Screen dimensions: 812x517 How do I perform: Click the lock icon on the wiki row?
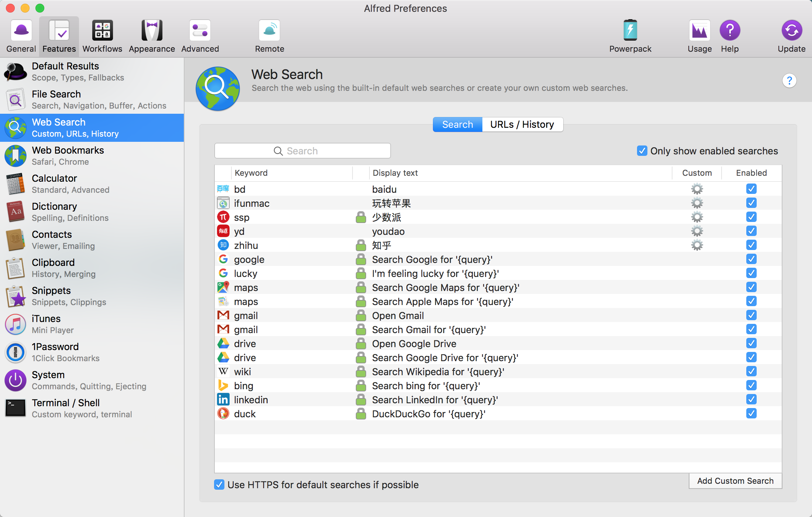coord(361,372)
